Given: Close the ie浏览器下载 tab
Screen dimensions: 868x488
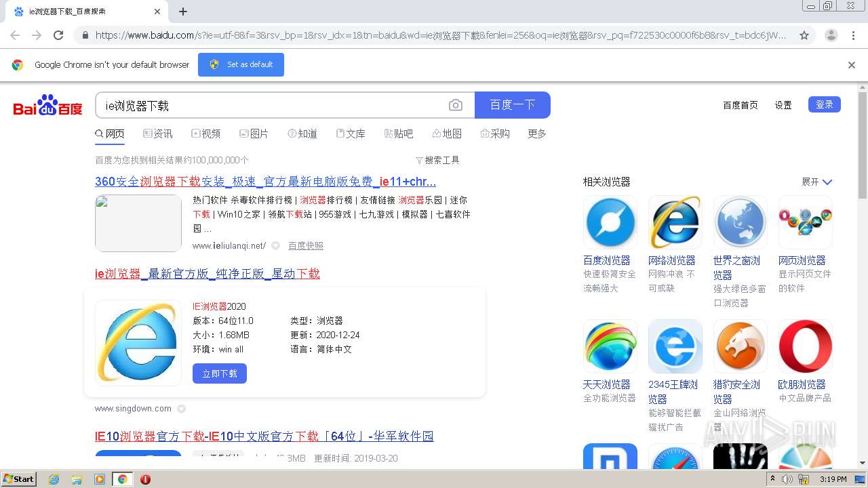Looking at the screenshot, I should click(x=157, y=12).
